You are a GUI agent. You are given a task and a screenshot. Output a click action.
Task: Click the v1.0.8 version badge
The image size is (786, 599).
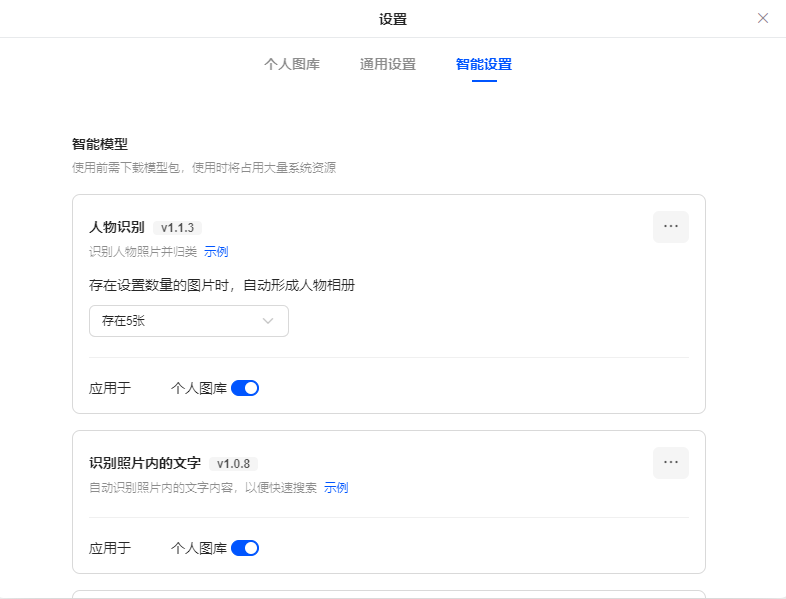[234, 464]
